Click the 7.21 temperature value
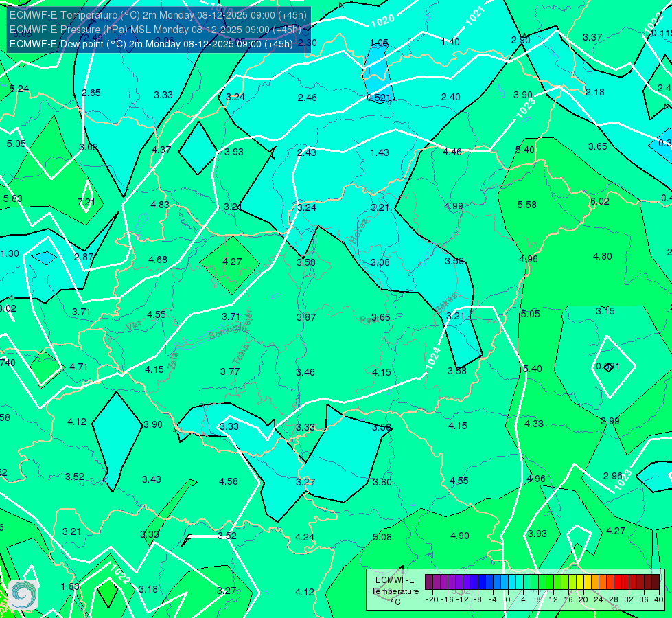Image resolution: width=672 pixels, height=618 pixels. tap(86, 202)
